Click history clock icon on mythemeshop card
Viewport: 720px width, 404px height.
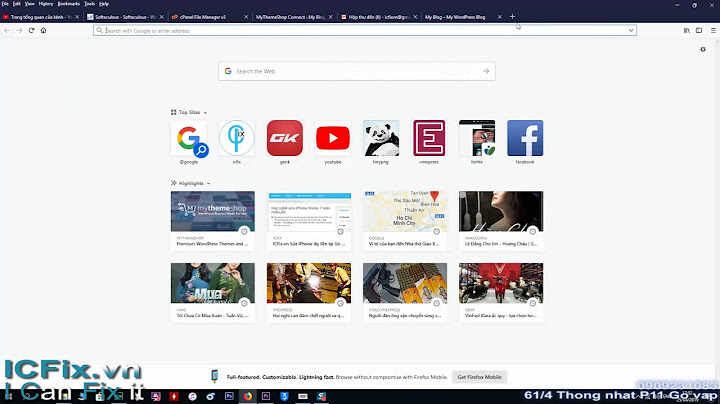click(x=244, y=231)
